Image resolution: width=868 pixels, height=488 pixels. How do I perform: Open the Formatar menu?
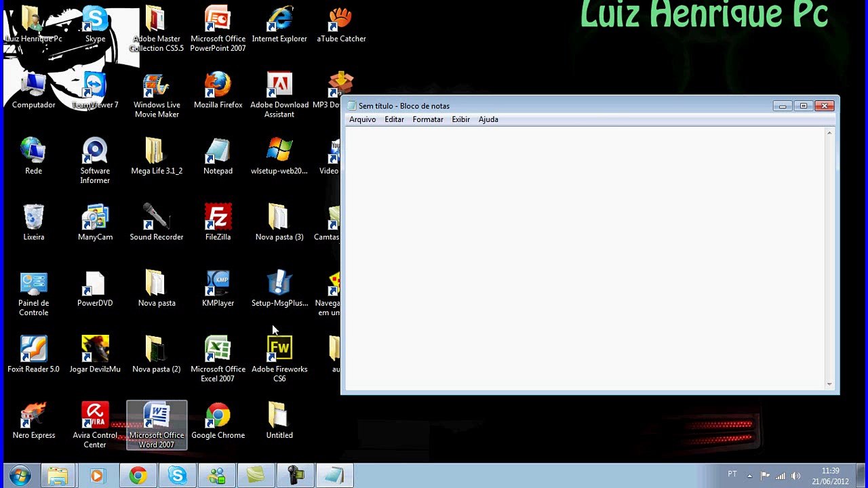(428, 119)
